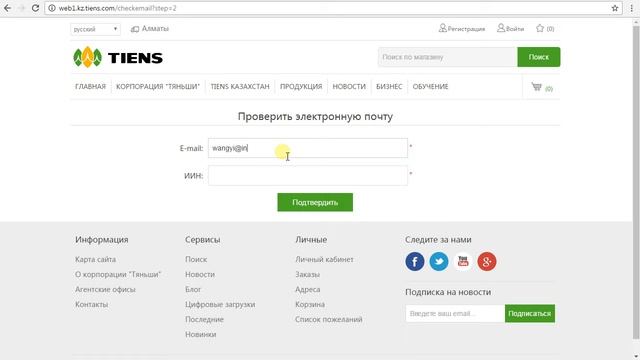Open the Войти login link
Image resolution: width=640 pixels, height=360 pixels.
(x=511, y=29)
